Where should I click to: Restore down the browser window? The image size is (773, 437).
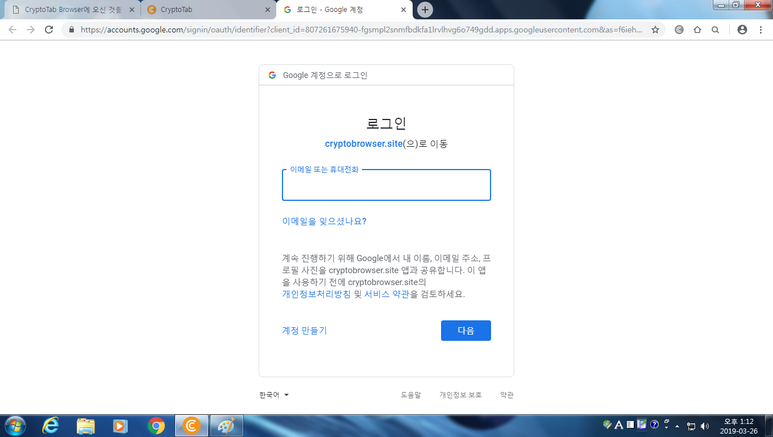[736, 4]
